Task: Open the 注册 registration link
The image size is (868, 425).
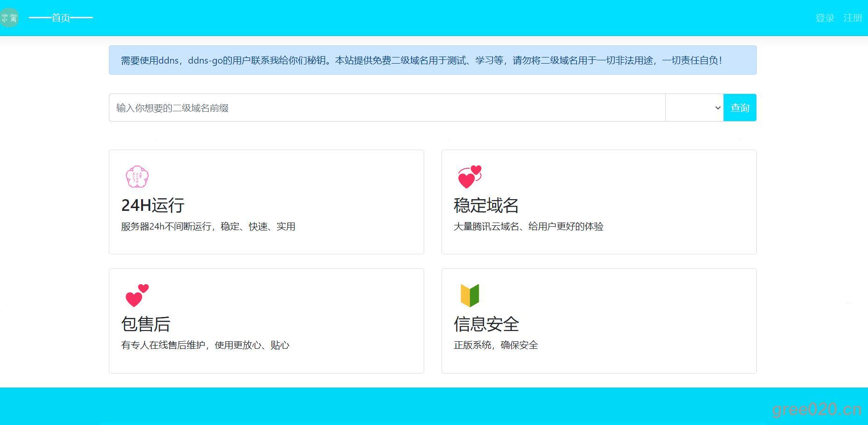Action: pyautogui.click(x=853, y=18)
